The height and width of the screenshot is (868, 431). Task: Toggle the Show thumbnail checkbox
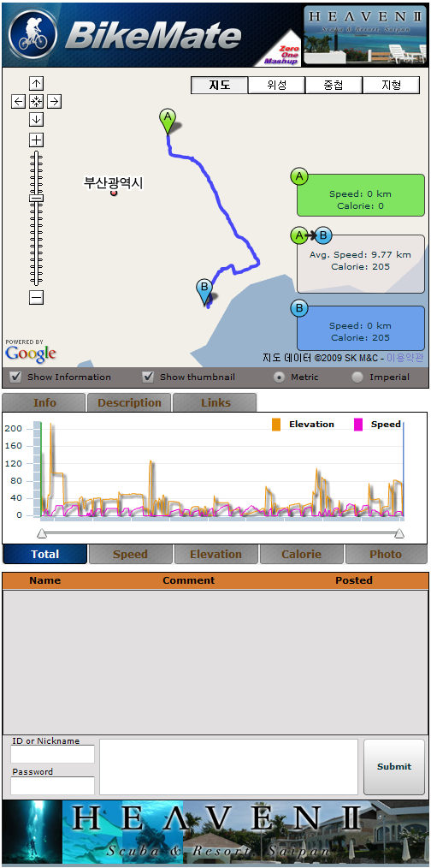[148, 377]
